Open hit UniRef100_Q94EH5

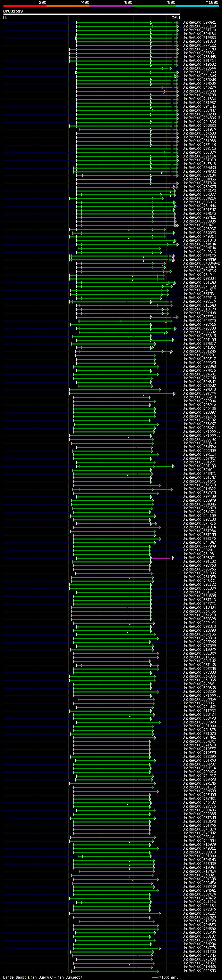coord(199,106)
